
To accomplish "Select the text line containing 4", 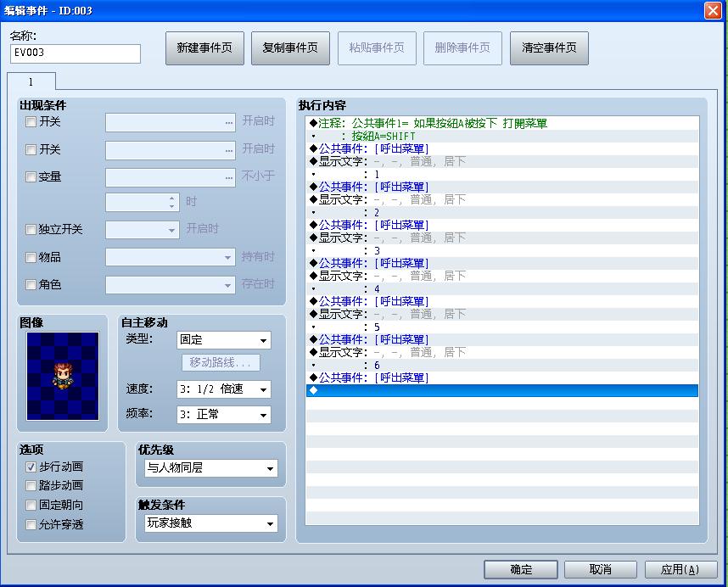I will coord(502,288).
